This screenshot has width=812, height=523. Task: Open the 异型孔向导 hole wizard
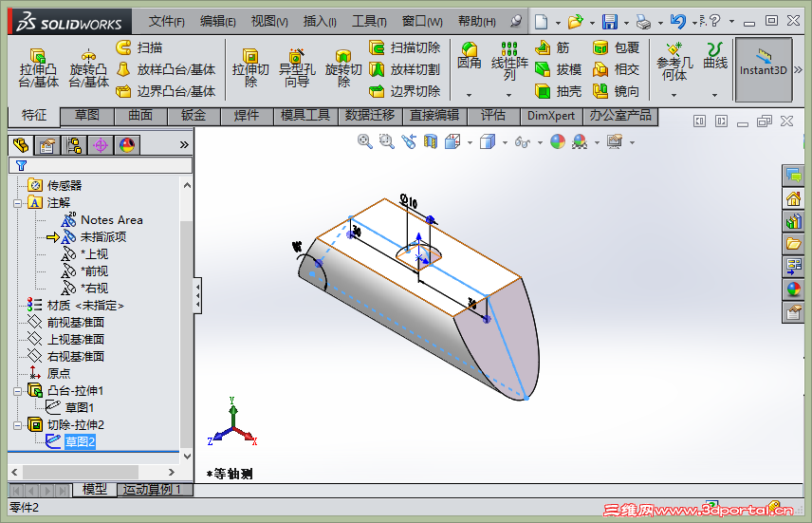(297, 68)
